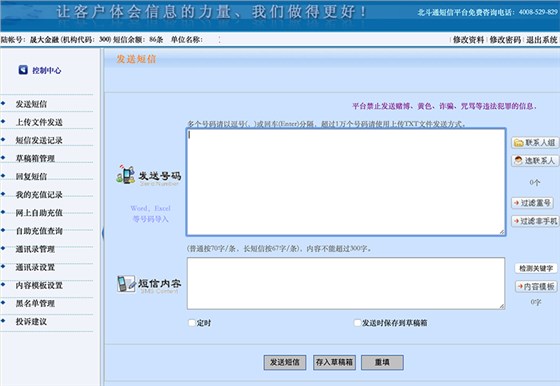
Task: Open 黑名单管理 in the left menu
Action: point(35,304)
